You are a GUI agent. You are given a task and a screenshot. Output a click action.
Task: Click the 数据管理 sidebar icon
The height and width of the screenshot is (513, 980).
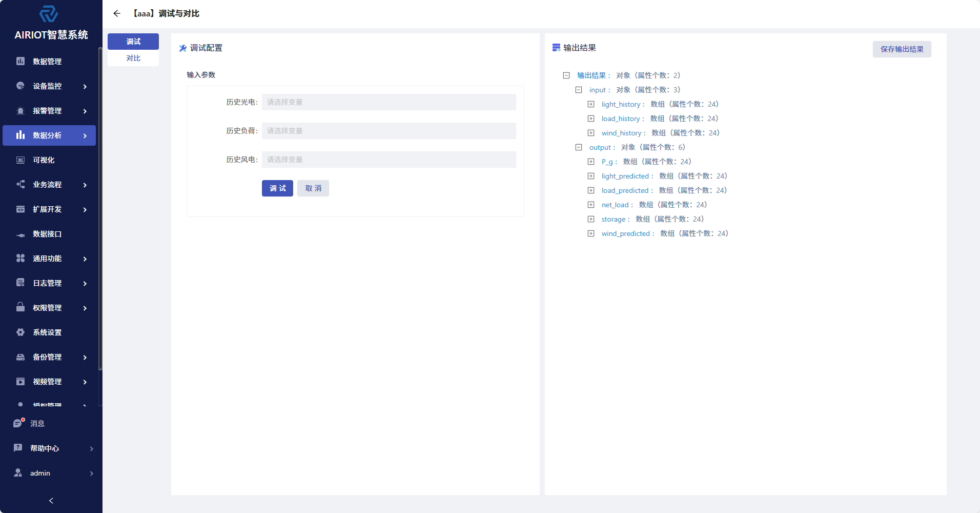point(21,62)
